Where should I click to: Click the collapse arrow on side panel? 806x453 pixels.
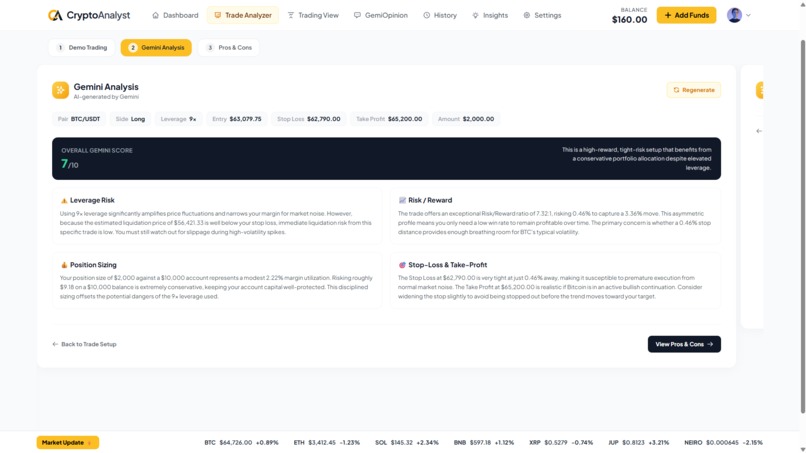(759, 131)
